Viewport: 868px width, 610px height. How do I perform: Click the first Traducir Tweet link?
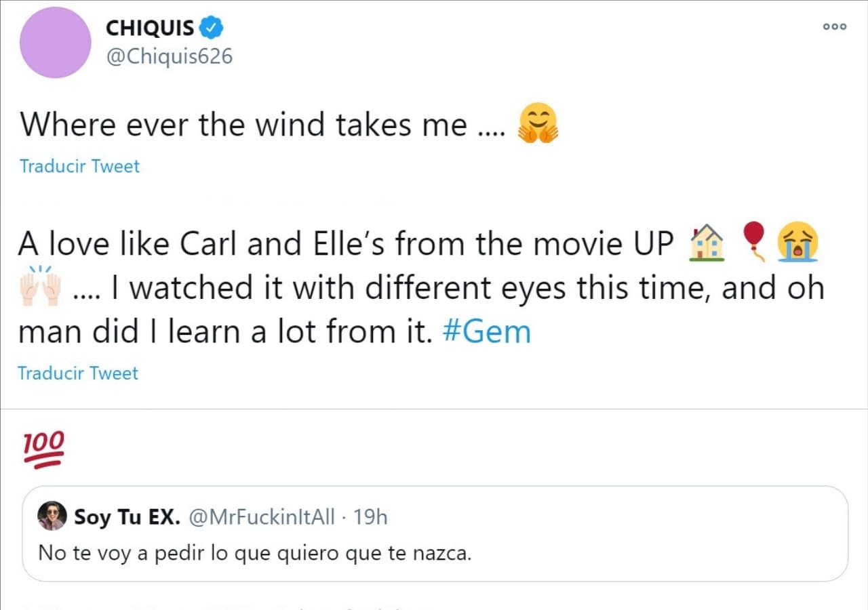(x=79, y=166)
